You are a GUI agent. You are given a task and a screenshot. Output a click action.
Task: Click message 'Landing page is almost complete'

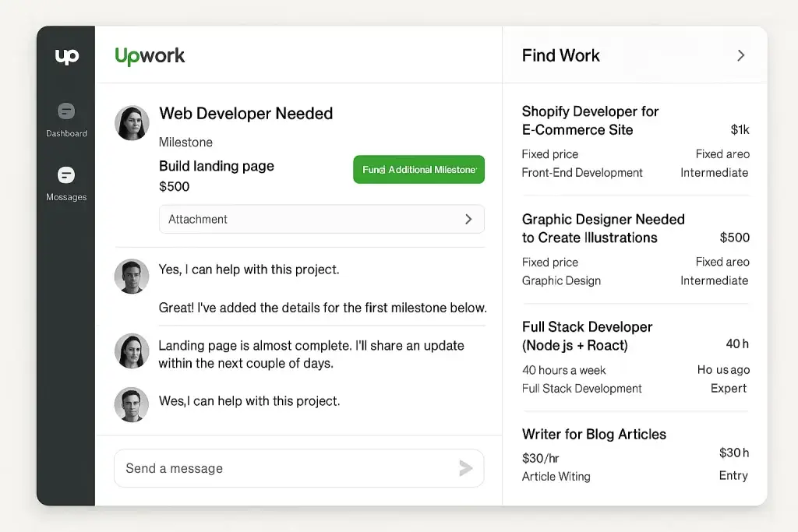(312, 354)
